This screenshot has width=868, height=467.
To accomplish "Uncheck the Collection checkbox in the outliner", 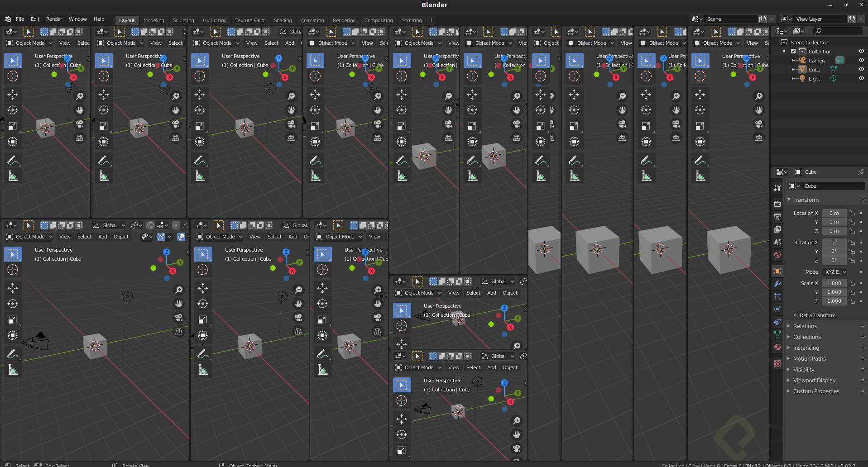I will 793,51.
